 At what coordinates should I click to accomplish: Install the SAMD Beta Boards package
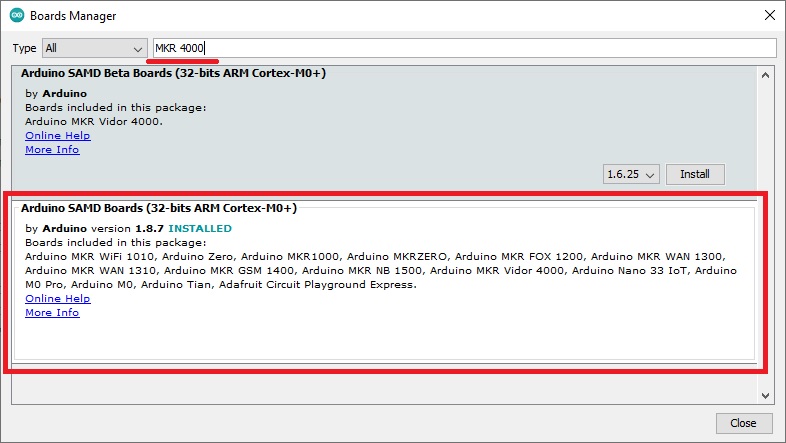pos(695,174)
